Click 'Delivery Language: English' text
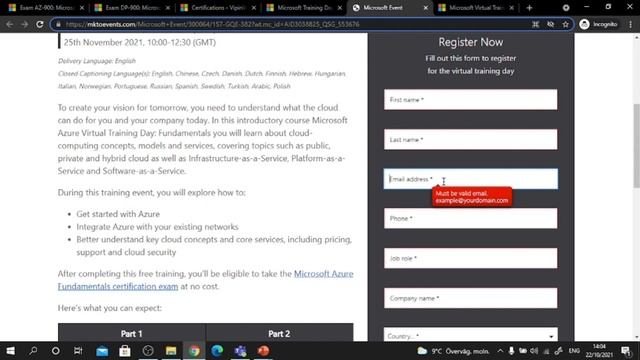The width and height of the screenshot is (640, 360). [x=97, y=61]
